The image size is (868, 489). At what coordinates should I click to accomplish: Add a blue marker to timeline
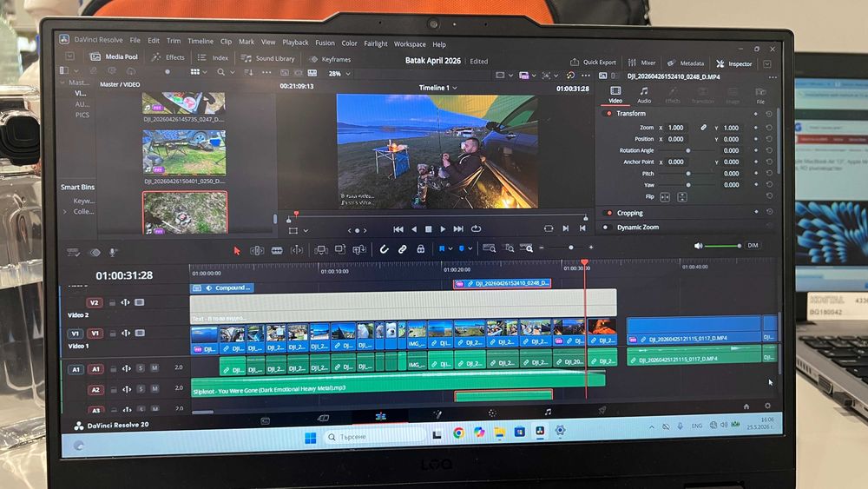pos(461,248)
